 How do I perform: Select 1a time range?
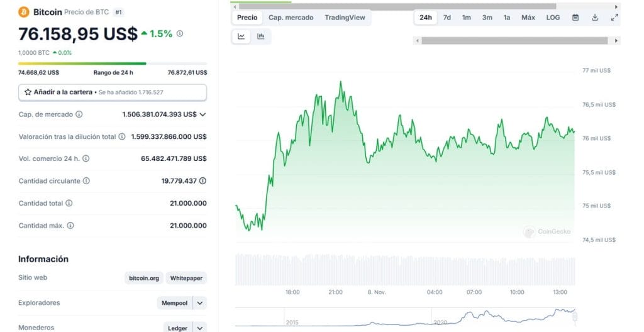507,18
